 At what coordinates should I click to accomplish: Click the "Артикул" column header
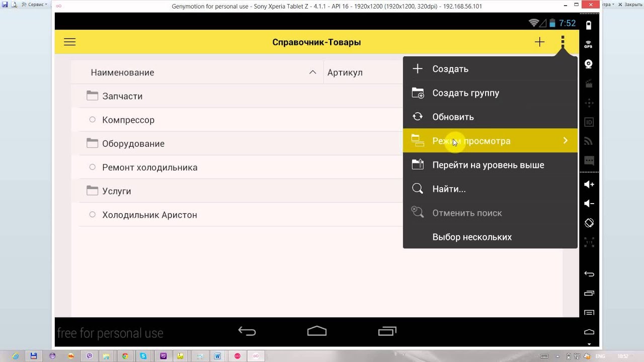(x=345, y=72)
